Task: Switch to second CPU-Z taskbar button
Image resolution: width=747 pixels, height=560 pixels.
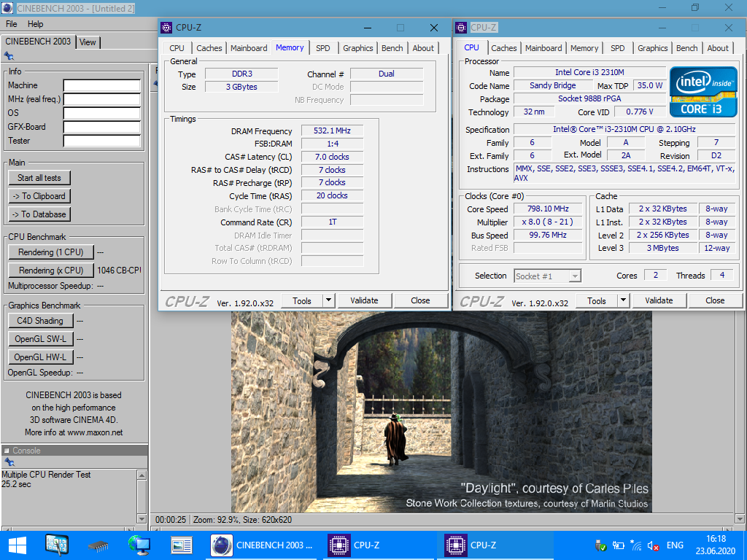Action: coord(495,545)
